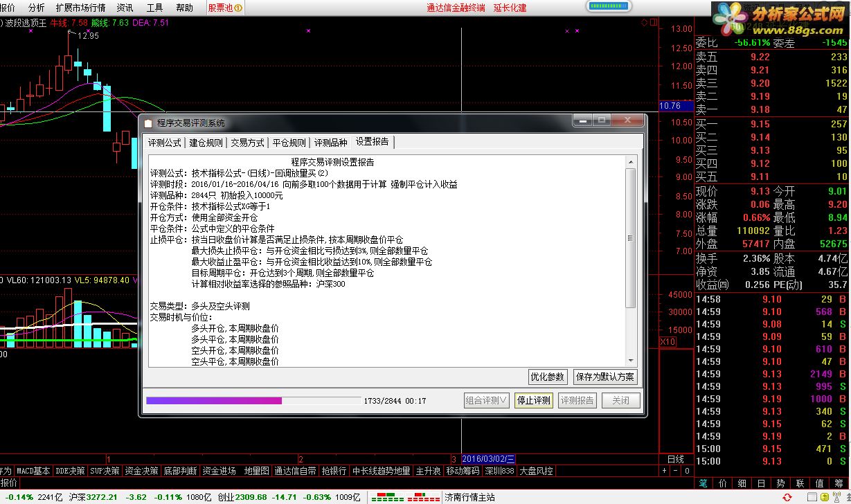Select the DDE决策 indicator tab

click(71, 471)
